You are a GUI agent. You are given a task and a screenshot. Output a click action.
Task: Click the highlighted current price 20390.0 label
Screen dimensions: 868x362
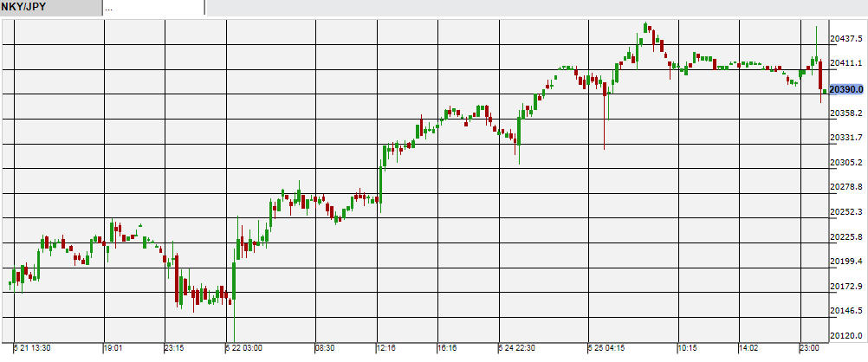[x=846, y=89]
